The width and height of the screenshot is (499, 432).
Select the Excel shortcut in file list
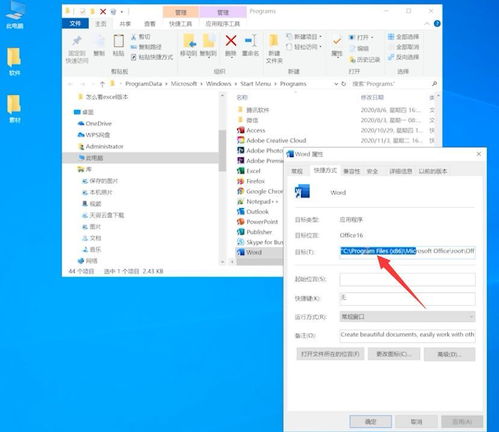pyautogui.click(x=253, y=171)
